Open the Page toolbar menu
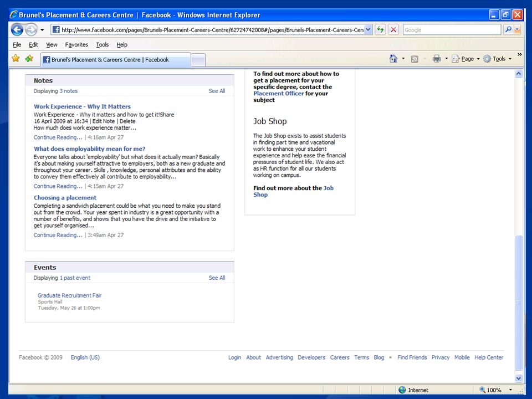Viewport: 532px width, 399px height. pos(465,59)
